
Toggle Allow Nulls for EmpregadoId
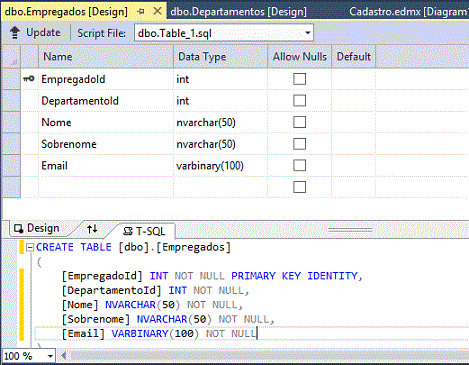[299, 79]
